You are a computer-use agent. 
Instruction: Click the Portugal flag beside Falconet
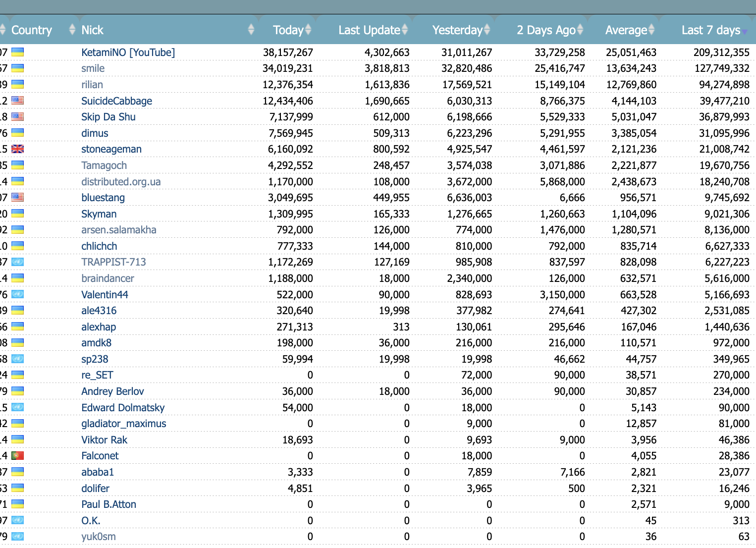(18, 455)
